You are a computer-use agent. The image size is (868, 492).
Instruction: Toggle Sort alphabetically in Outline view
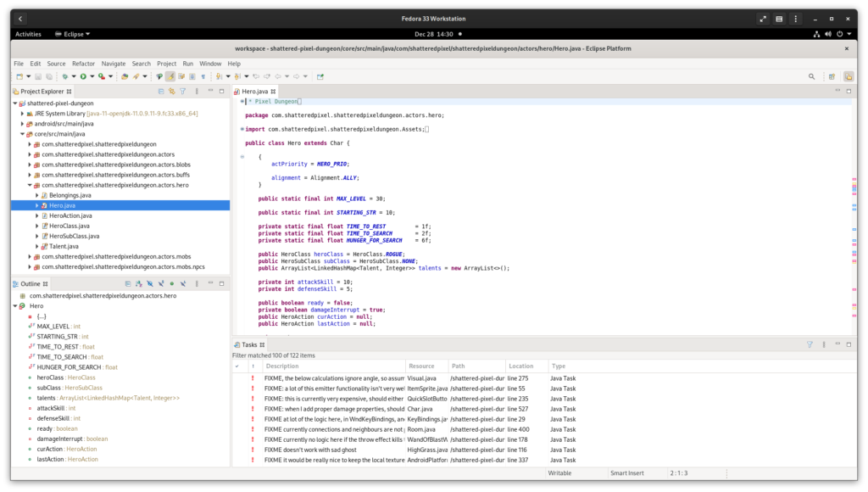tap(138, 283)
